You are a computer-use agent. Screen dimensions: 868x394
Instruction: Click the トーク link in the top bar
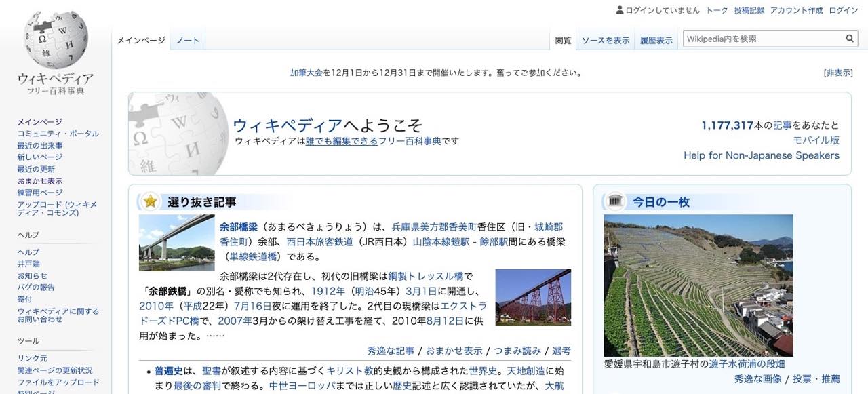(x=717, y=10)
